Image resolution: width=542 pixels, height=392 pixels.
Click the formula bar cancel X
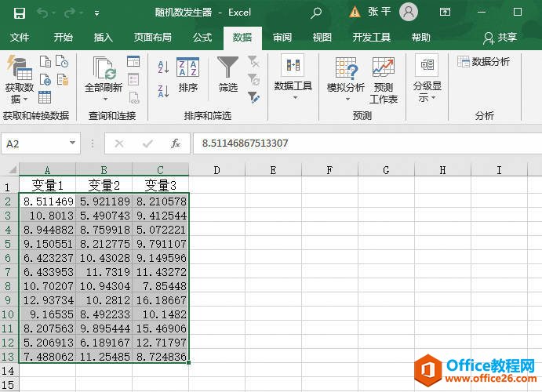pyautogui.click(x=119, y=143)
